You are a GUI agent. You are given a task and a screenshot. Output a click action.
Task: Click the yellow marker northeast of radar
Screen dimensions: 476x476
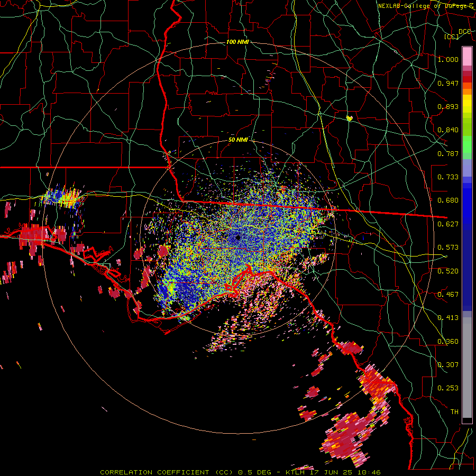(350, 118)
